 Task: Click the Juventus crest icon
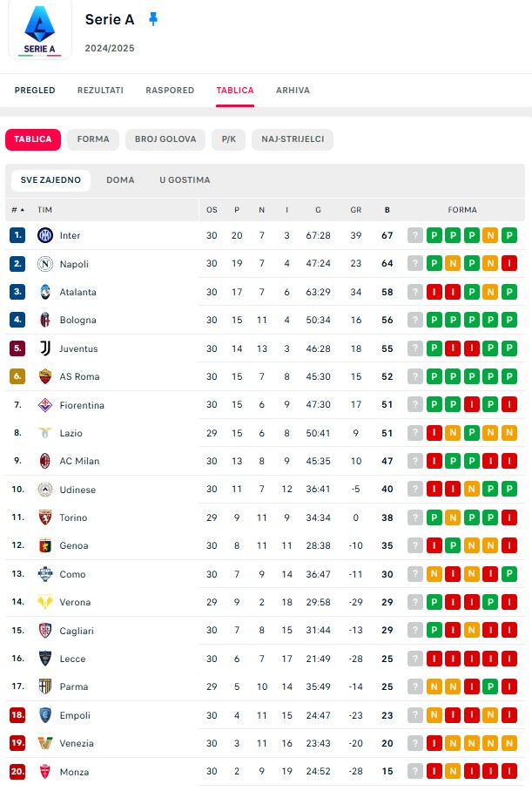45,348
